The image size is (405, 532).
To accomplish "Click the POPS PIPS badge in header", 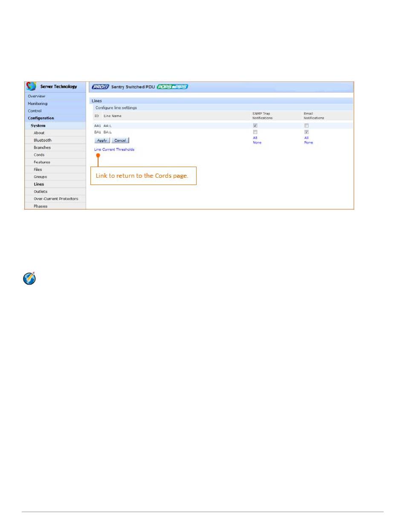I will [x=172, y=87].
